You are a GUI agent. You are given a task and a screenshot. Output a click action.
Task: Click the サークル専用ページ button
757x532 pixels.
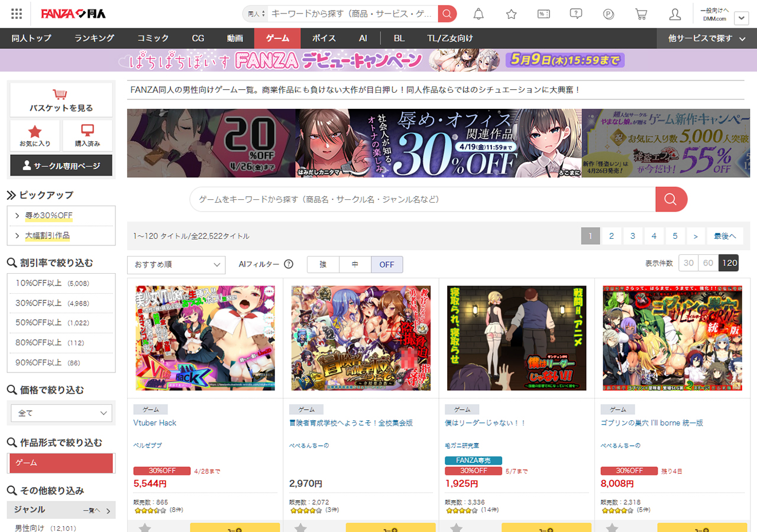[62, 166]
